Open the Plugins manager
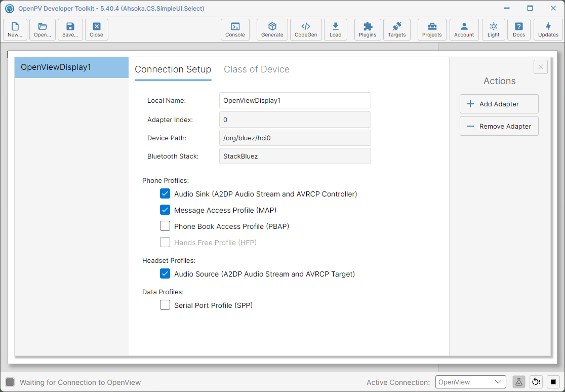Screen dimensions: 565x392 click(x=368, y=29)
